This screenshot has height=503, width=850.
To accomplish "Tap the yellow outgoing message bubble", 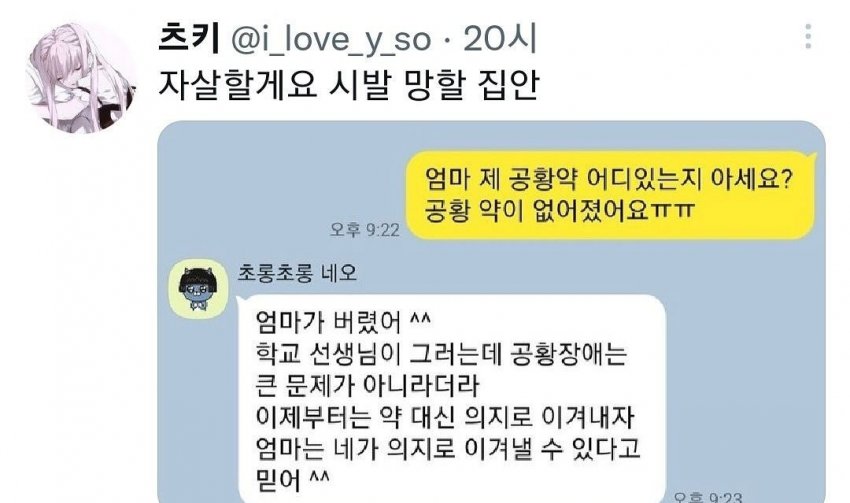I will click(x=610, y=195).
